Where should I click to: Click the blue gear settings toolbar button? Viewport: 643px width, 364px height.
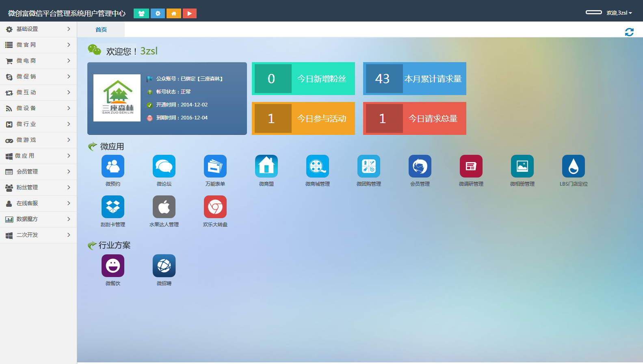[158, 13]
